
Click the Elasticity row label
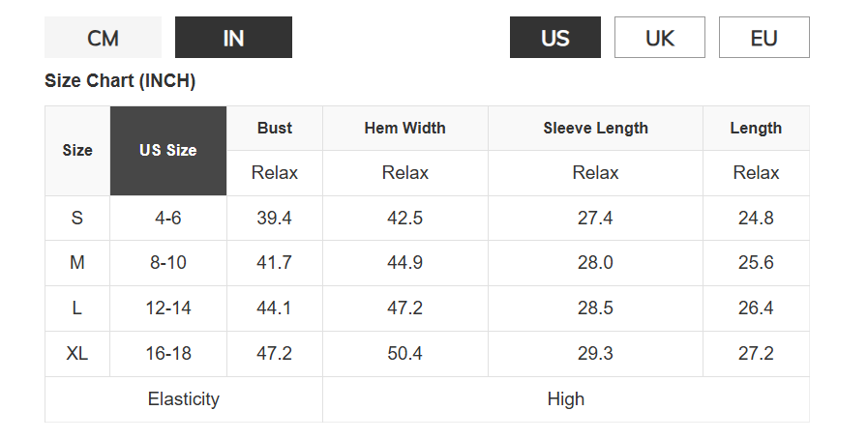click(184, 399)
